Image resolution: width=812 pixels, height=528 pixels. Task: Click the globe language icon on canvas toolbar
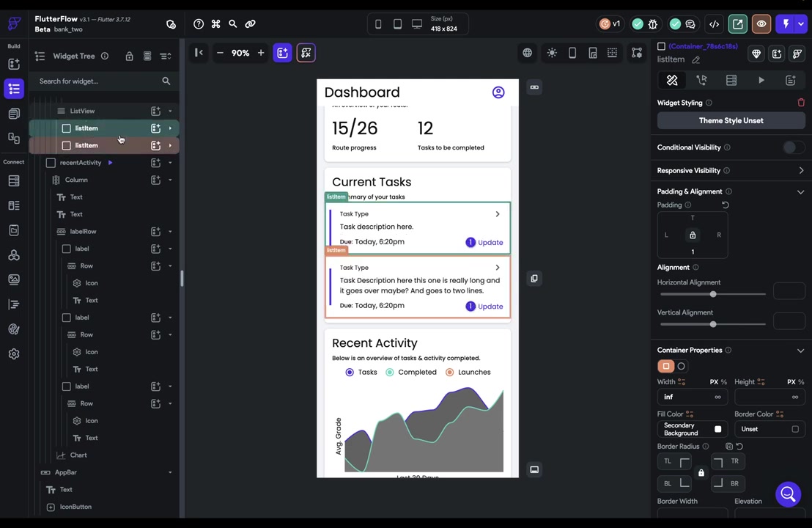[x=527, y=53]
